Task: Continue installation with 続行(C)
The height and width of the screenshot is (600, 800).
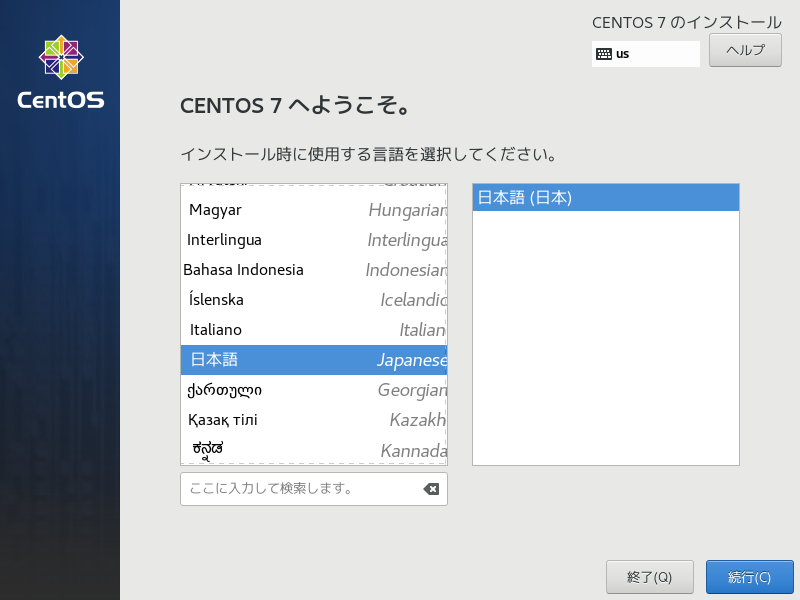Action: click(x=749, y=577)
